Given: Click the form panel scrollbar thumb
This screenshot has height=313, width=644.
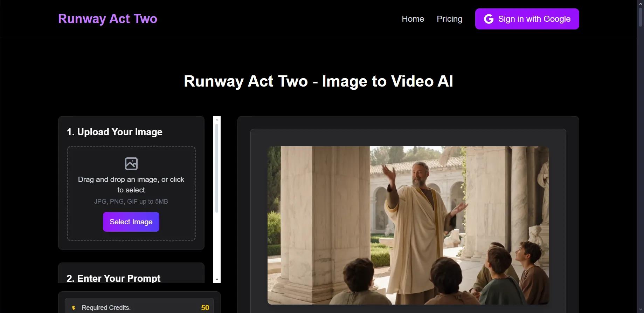Looking at the screenshot, I should tap(217, 168).
